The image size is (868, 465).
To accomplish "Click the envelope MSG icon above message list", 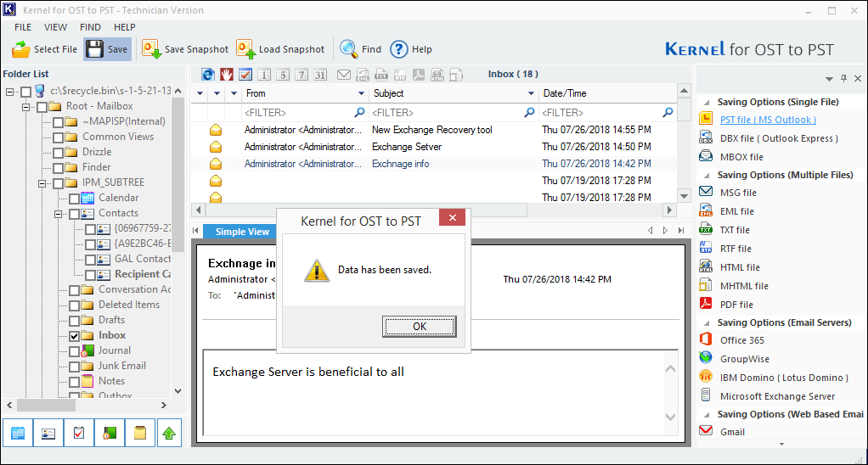I will pos(344,75).
